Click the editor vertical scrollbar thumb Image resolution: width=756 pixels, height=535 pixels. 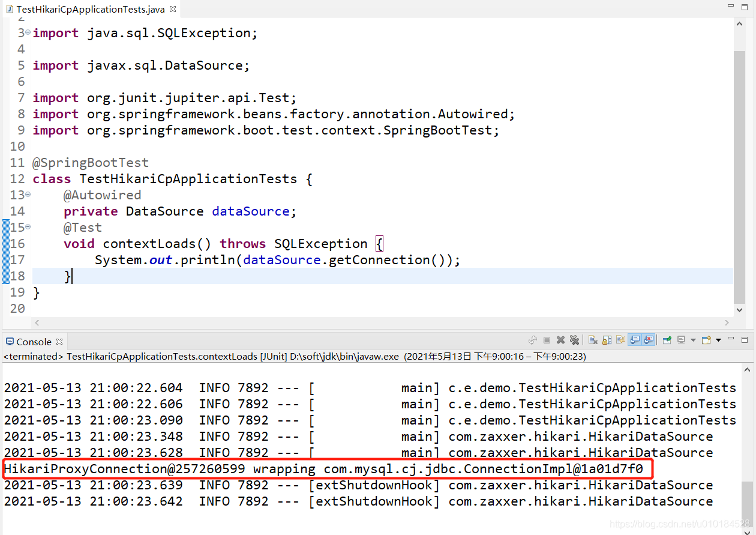pos(739,178)
